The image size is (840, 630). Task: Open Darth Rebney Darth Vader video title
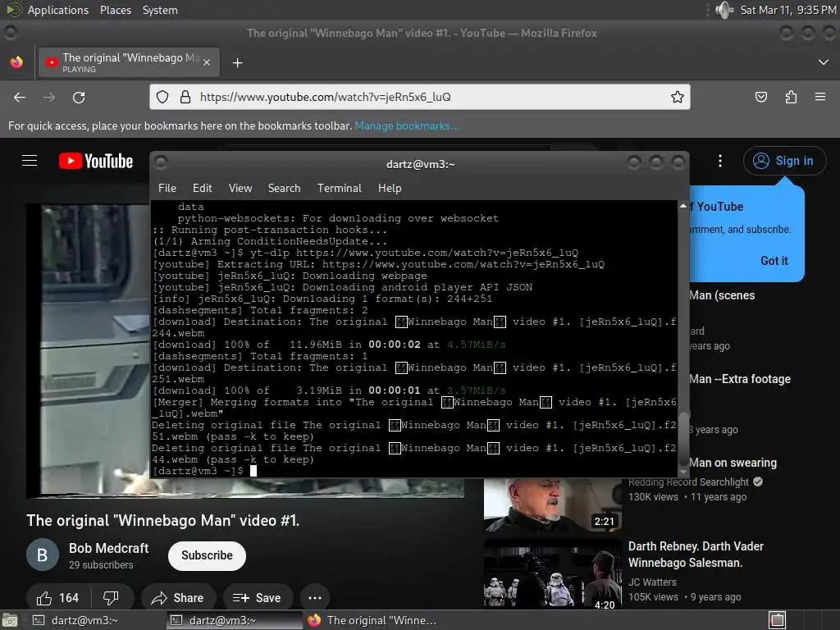pos(696,555)
